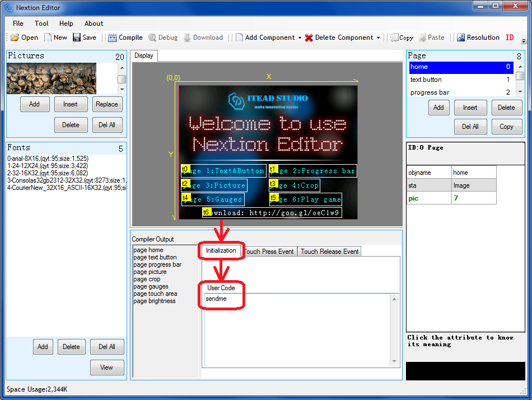
Task: Select font 4-CourierNew_32X16_ASCII
Action: point(67,188)
